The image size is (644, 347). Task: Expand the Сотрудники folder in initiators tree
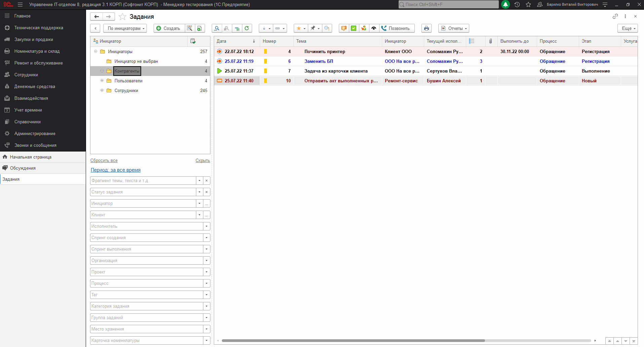pyautogui.click(x=102, y=90)
